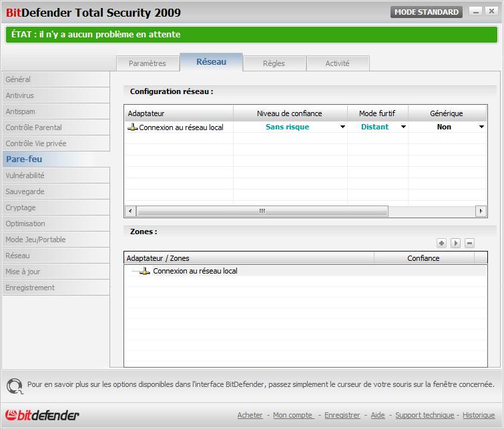
Task: Open the Aide link
Action: coord(378,415)
